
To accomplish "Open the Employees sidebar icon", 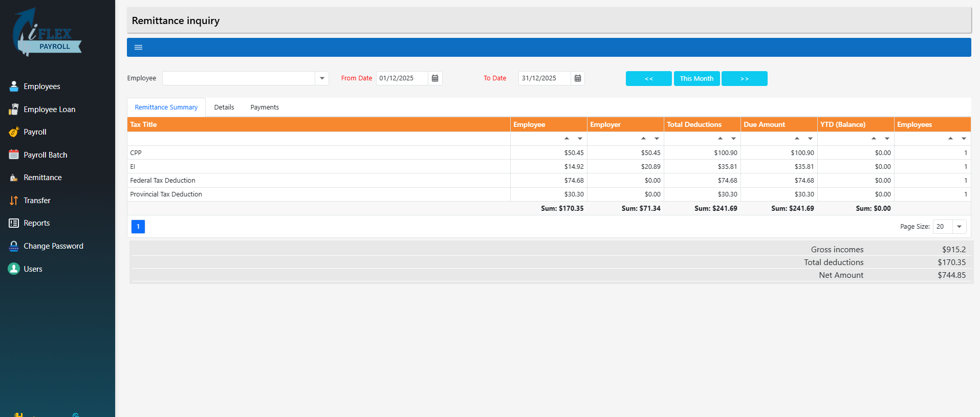I will (x=14, y=86).
